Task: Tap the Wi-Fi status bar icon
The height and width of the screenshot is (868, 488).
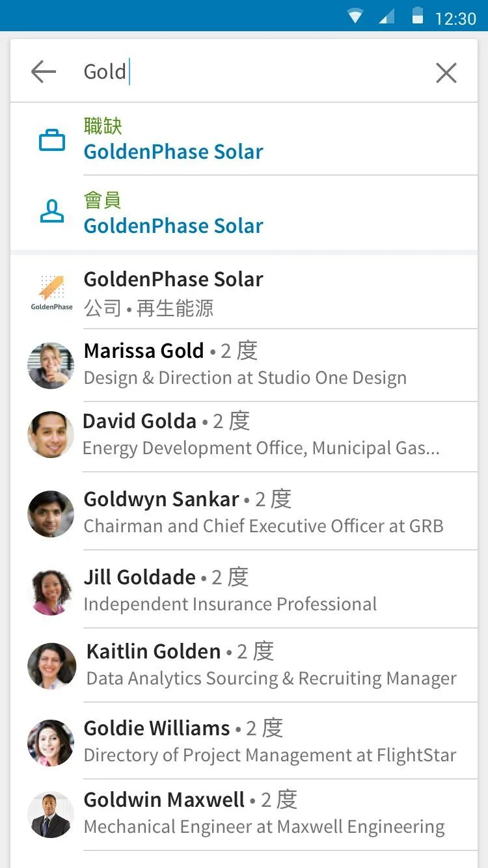Action: [355, 16]
